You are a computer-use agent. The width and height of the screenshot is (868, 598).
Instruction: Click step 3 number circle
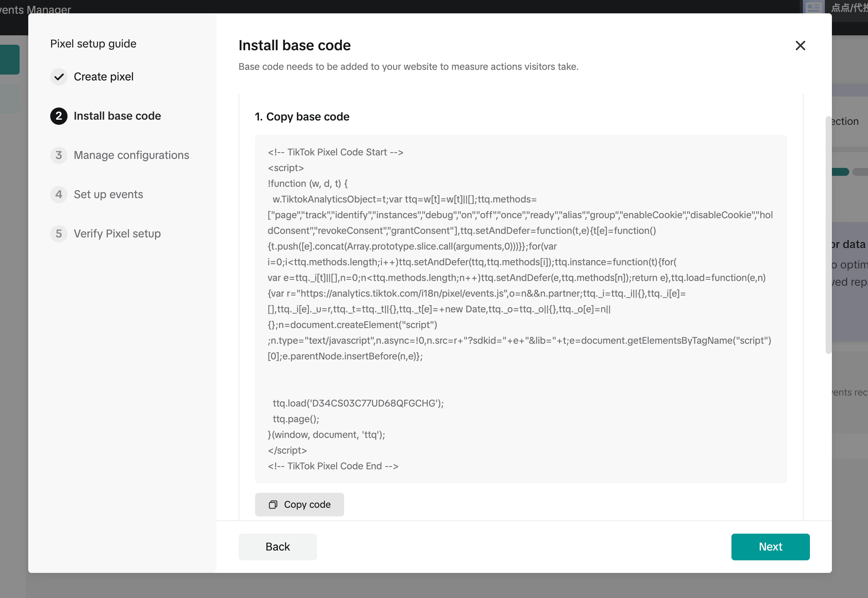(x=59, y=155)
